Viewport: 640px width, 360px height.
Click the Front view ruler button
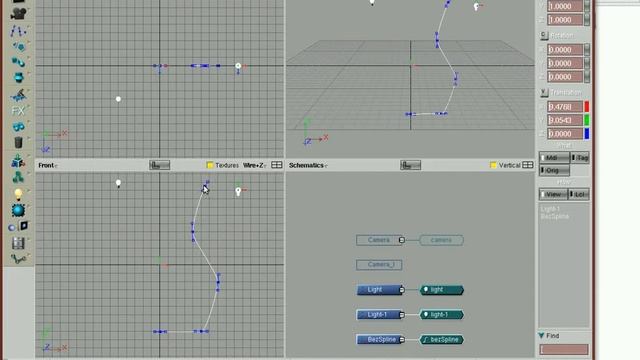(x=159, y=165)
